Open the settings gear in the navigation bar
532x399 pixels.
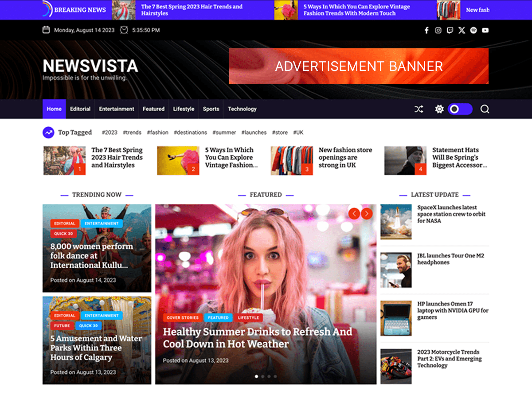[x=439, y=109]
